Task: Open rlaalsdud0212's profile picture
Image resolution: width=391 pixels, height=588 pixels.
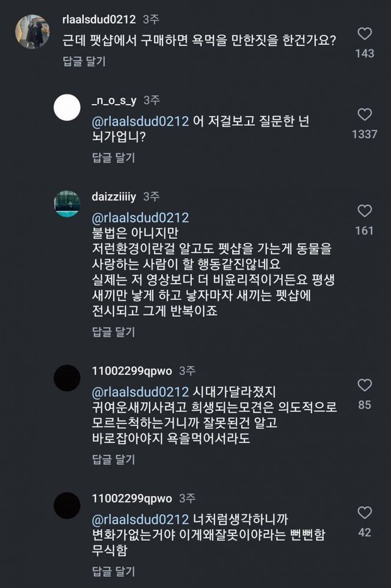Action: pyautogui.click(x=32, y=32)
